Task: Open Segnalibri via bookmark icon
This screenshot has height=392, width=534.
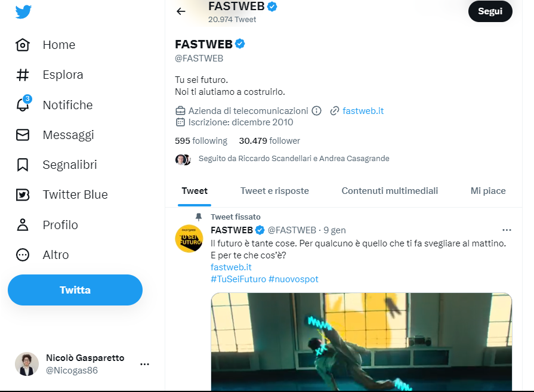Action: point(23,165)
